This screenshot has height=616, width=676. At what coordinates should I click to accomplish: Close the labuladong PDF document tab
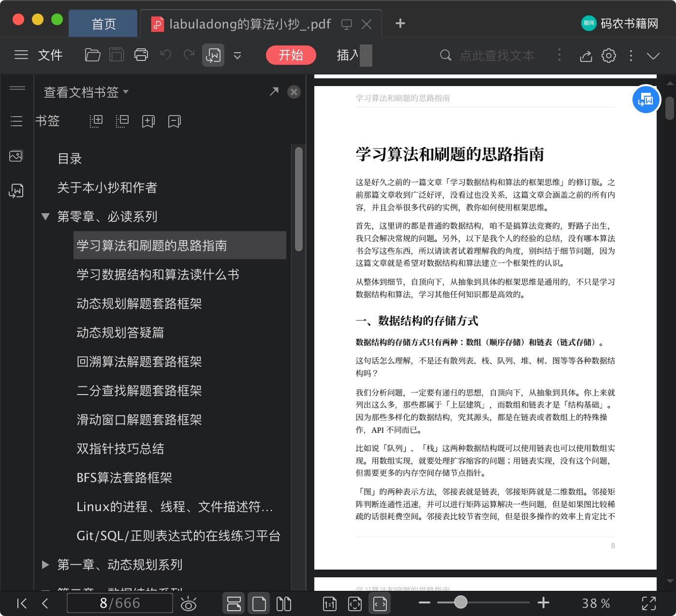point(367,24)
